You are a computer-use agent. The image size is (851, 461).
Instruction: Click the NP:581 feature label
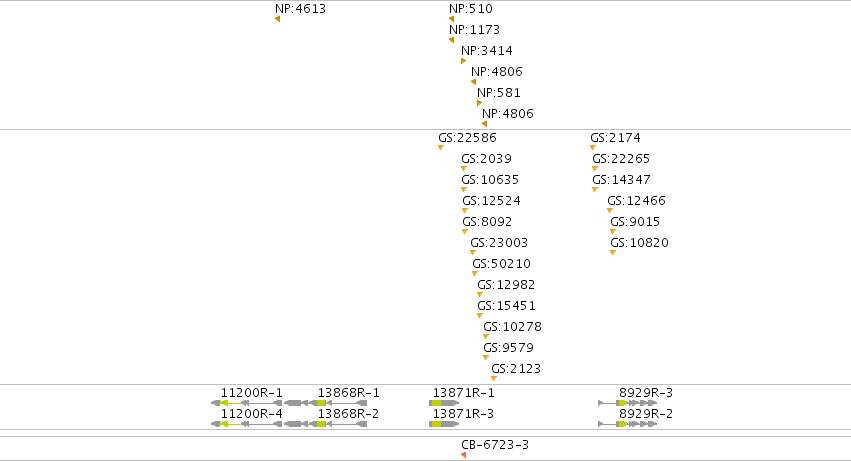coord(498,93)
